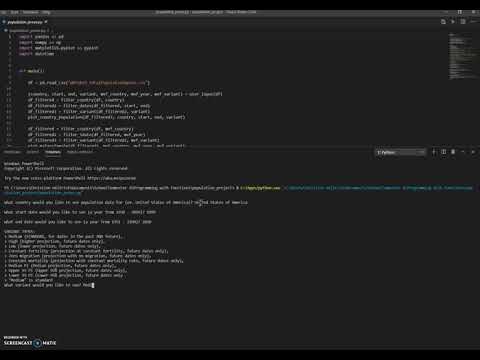Screen dimensions: 480x360
Task: Click the 'import datetime' line
Action: tap(36, 54)
